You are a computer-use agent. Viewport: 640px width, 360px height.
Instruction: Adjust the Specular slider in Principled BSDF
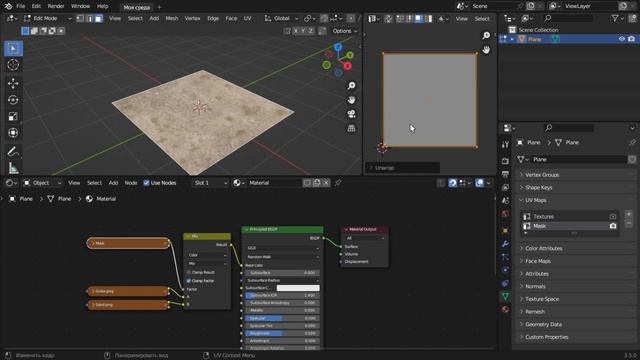282,318
